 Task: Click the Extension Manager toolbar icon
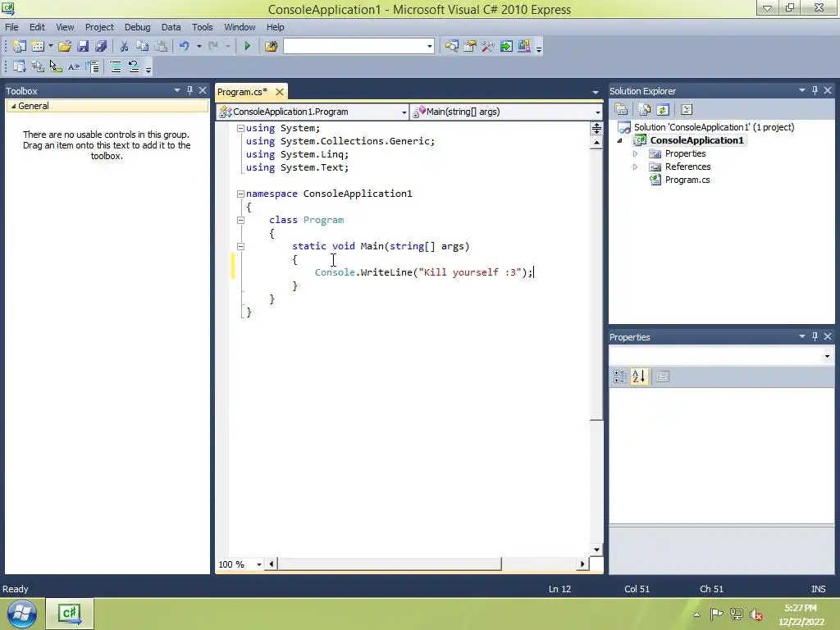click(x=524, y=47)
